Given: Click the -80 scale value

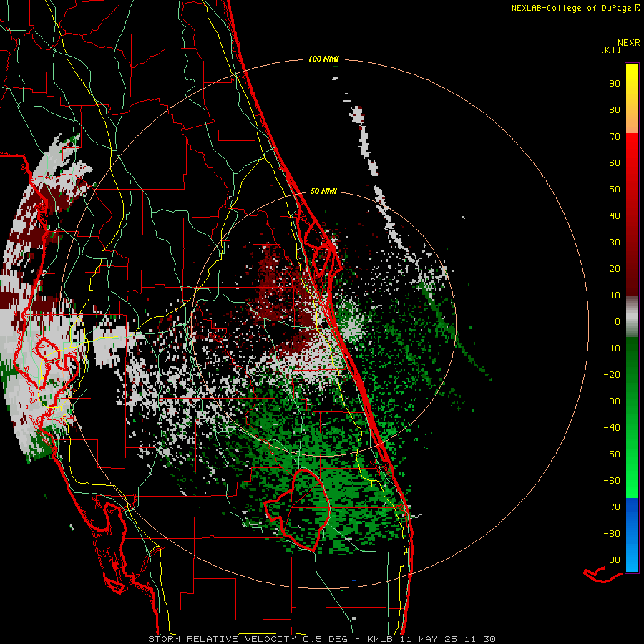Looking at the screenshot, I should tap(612, 534).
